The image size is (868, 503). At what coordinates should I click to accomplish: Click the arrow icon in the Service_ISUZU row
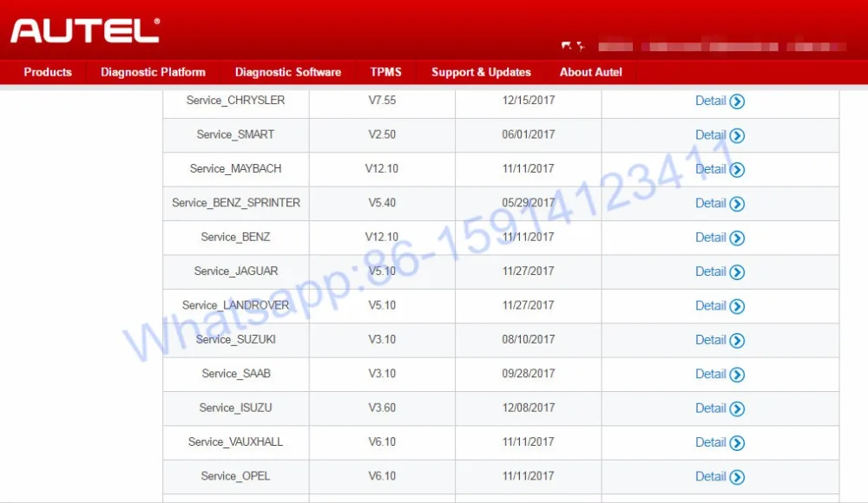737,409
